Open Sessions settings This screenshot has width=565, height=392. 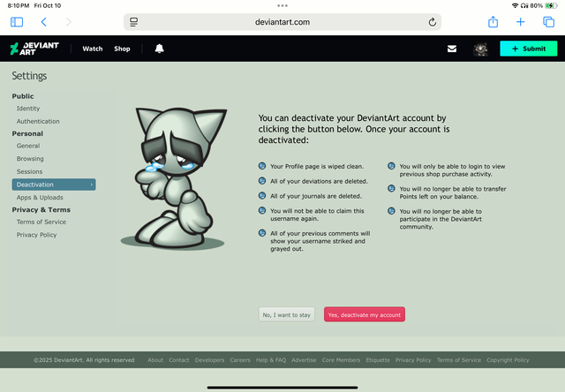(x=29, y=172)
